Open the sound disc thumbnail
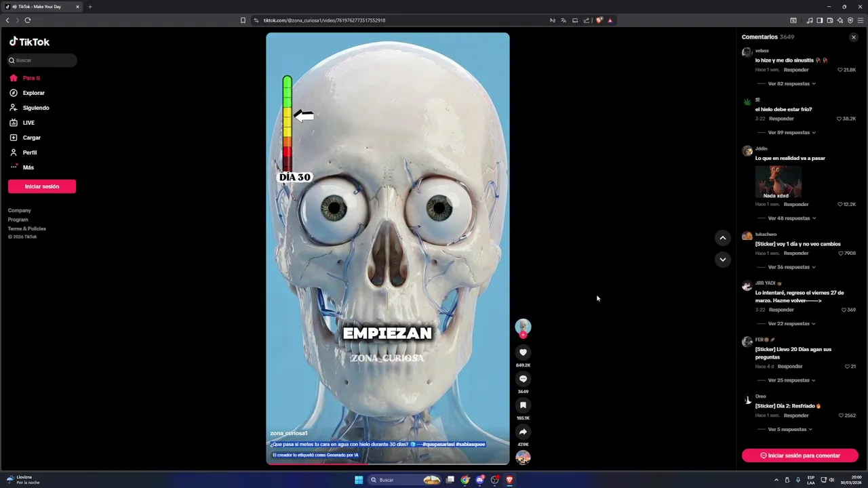This screenshot has width=868, height=488. pyautogui.click(x=523, y=457)
